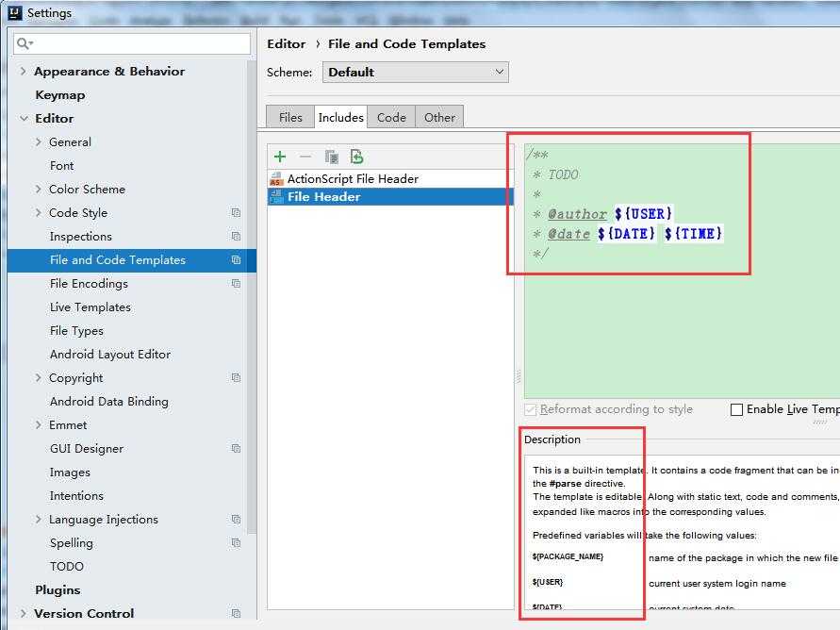Open Spelling settings

point(72,542)
